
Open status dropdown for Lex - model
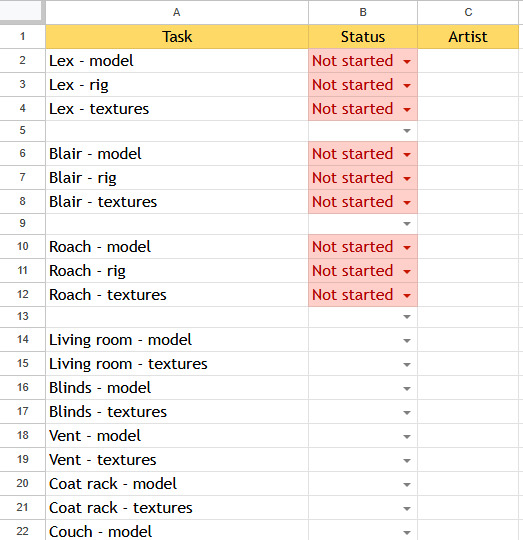pyautogui.click(x=407, y=62)
